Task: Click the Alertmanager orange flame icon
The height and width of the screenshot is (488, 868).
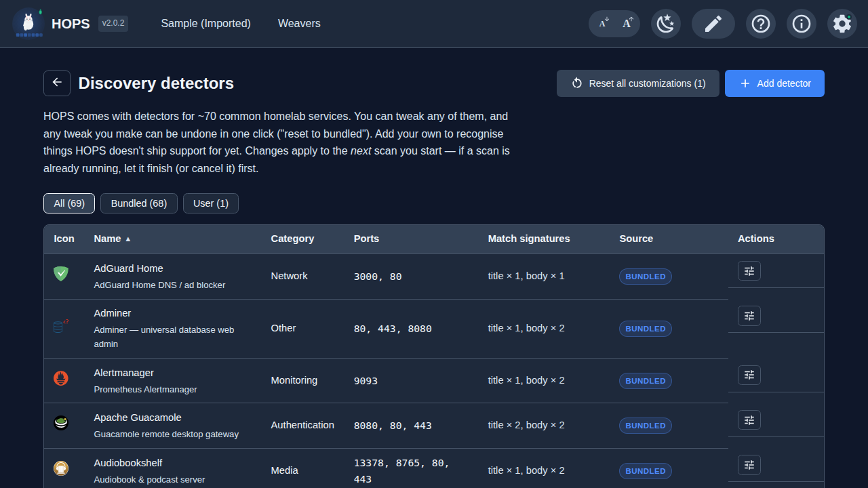Action: tap(61, 378)
